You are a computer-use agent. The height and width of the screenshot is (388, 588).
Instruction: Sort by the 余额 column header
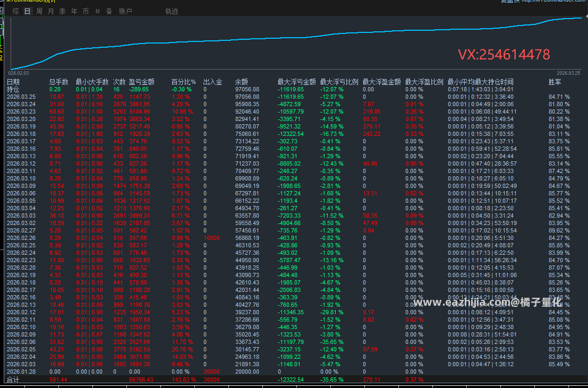pos(242,82)
